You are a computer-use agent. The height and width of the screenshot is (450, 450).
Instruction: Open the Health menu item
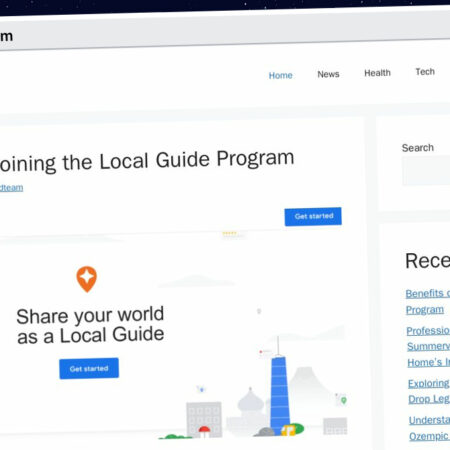(377, 73)
